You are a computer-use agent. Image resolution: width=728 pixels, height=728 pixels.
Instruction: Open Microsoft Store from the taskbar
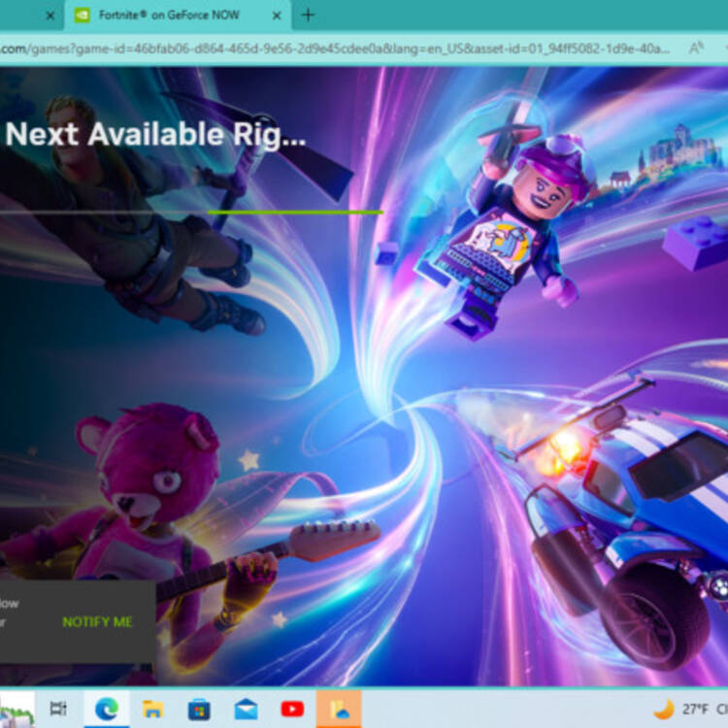coord(199,709)
